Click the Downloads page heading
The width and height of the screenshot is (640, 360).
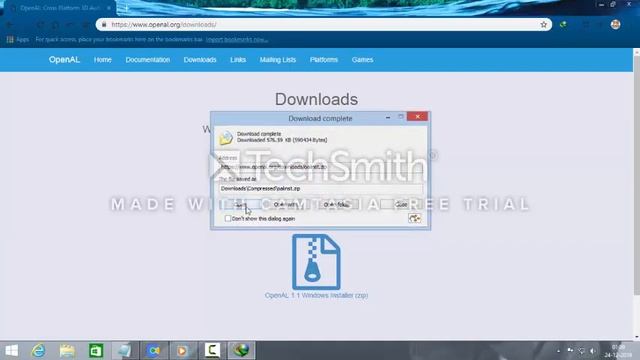tap(316, 99)
